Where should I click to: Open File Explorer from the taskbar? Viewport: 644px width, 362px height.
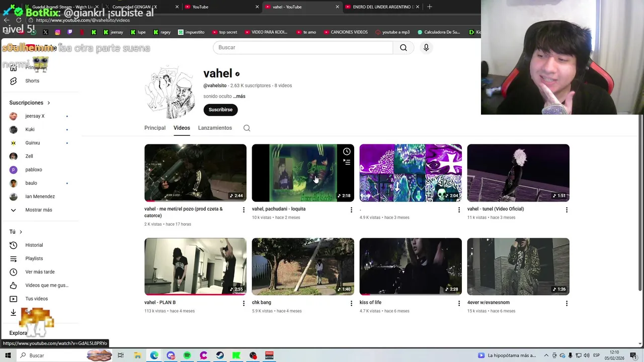point(137,355)
